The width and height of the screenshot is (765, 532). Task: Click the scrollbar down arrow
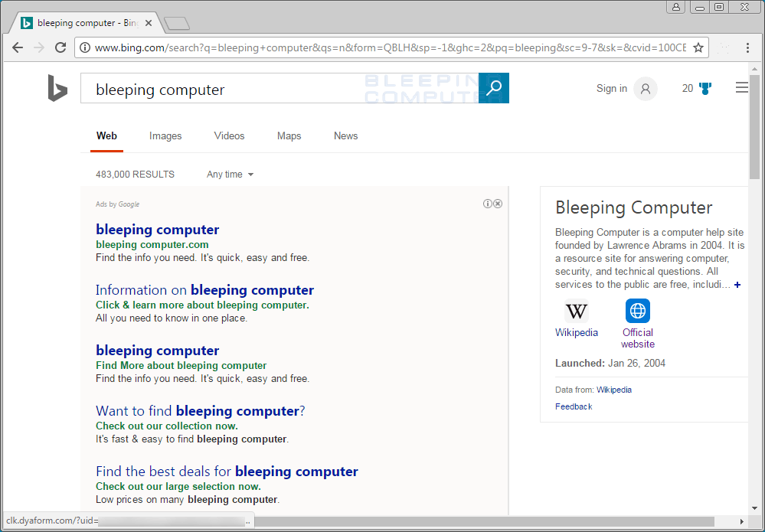pos(754,508)
